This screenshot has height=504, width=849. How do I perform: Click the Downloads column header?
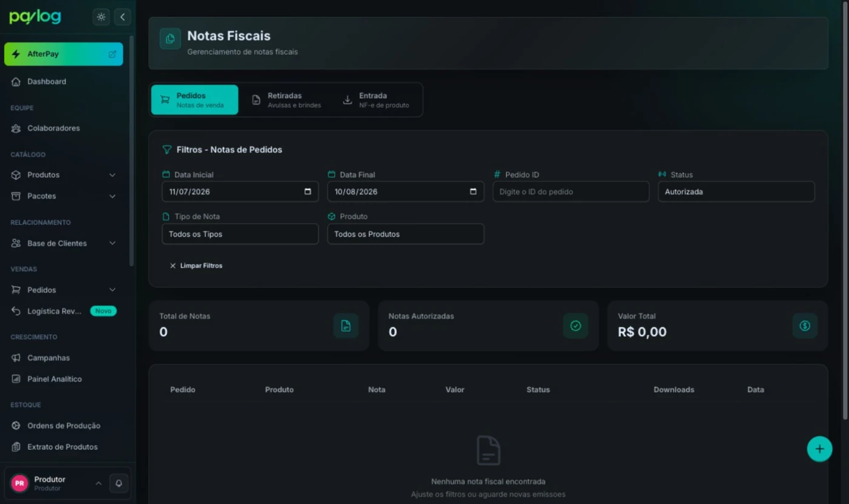674,389
